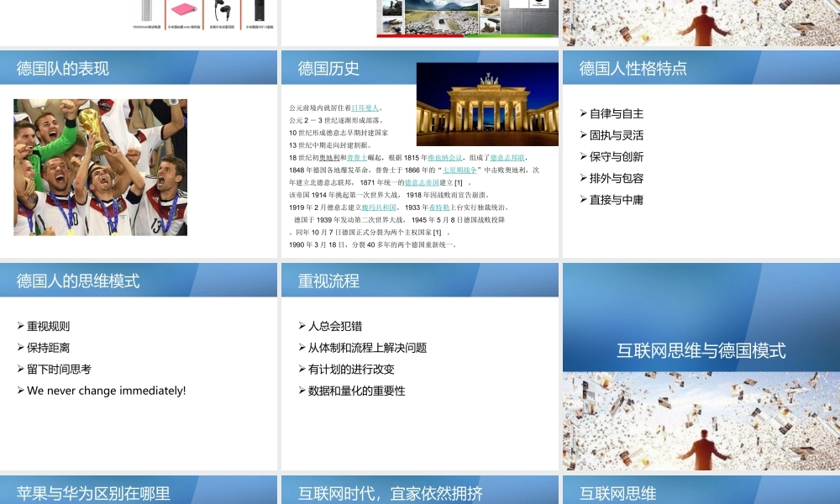Click the line '13 世纪中期走向封建割据'

330,145
